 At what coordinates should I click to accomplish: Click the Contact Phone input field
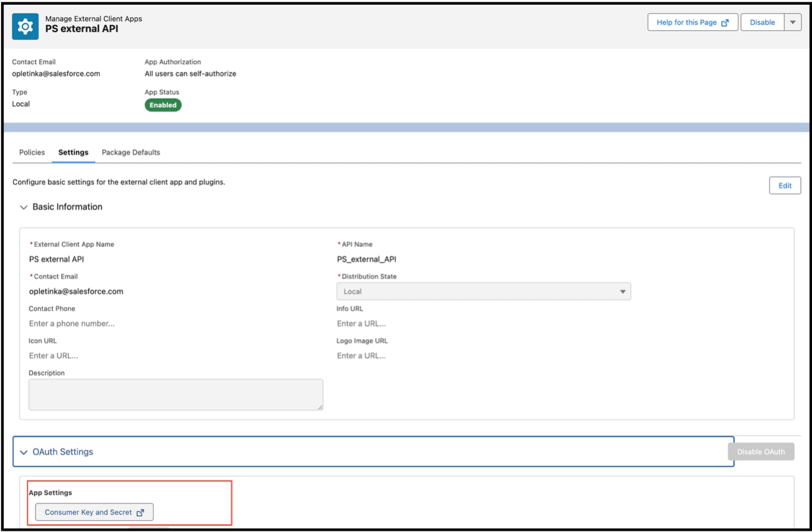175,324
